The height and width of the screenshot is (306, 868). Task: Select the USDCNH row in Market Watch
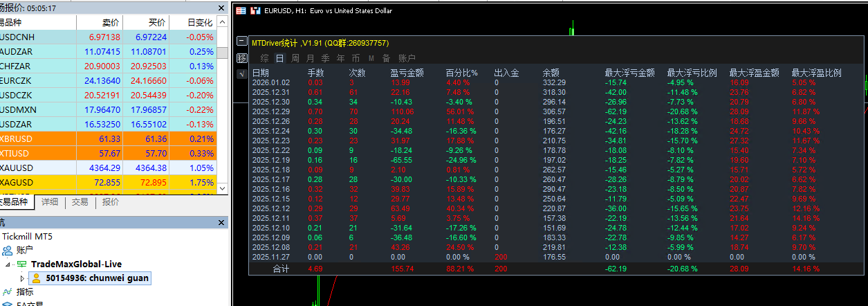[x=108, y=37]
